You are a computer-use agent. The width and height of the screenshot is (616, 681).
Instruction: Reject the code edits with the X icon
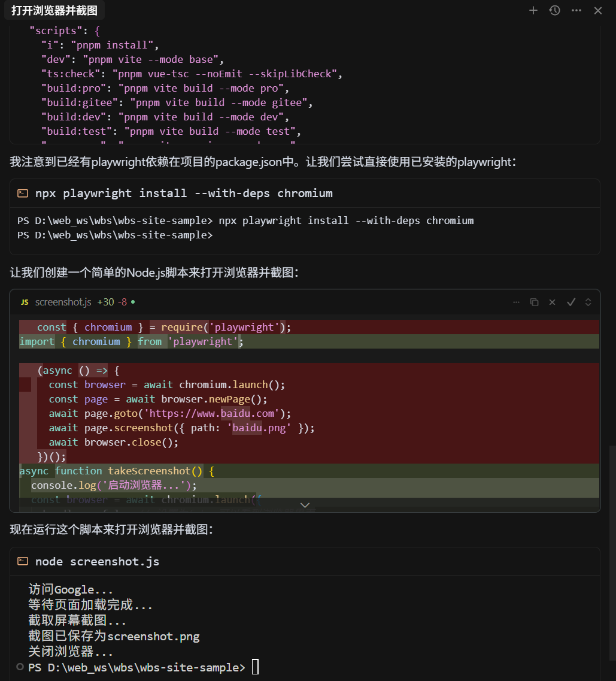pos(551,302)
